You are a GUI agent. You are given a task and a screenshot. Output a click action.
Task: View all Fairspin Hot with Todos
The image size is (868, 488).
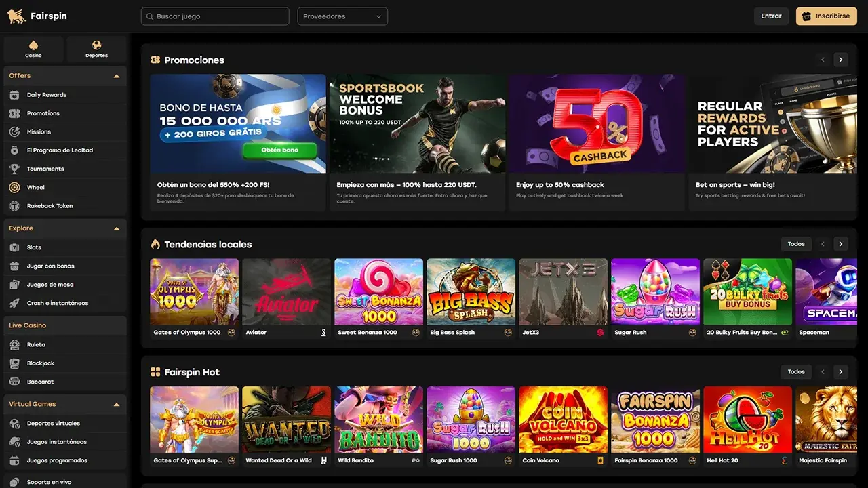pyautogui.click(x=796, y=372)
